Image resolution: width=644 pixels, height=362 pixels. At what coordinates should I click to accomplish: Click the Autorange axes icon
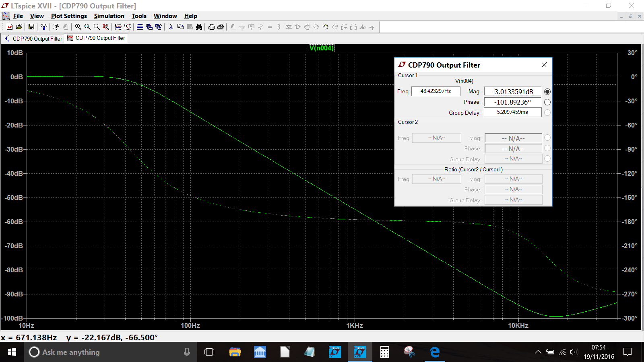[128, 27]
